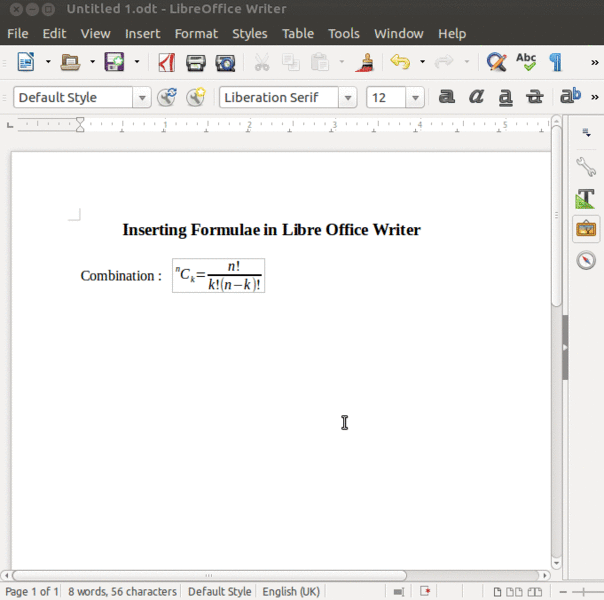Open Find & Replace
The width and height of the screenshot is (604, 600).
coord(497,62)
